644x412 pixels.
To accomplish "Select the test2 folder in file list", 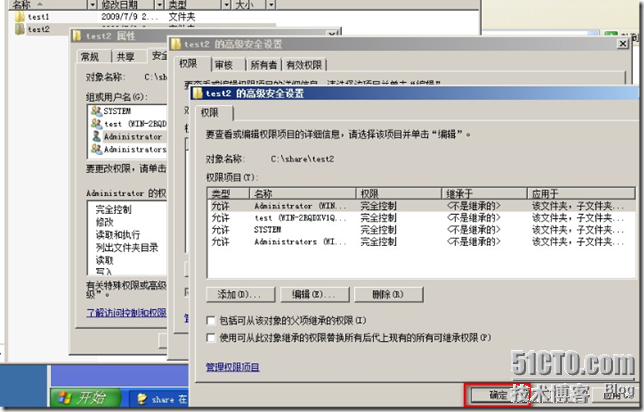I will coord(38,29).
